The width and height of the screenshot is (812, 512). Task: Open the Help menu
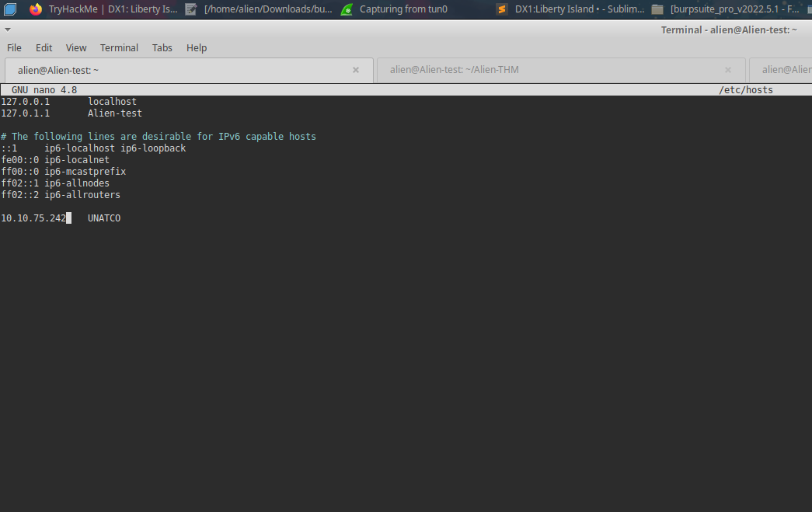tap(197, 47)
